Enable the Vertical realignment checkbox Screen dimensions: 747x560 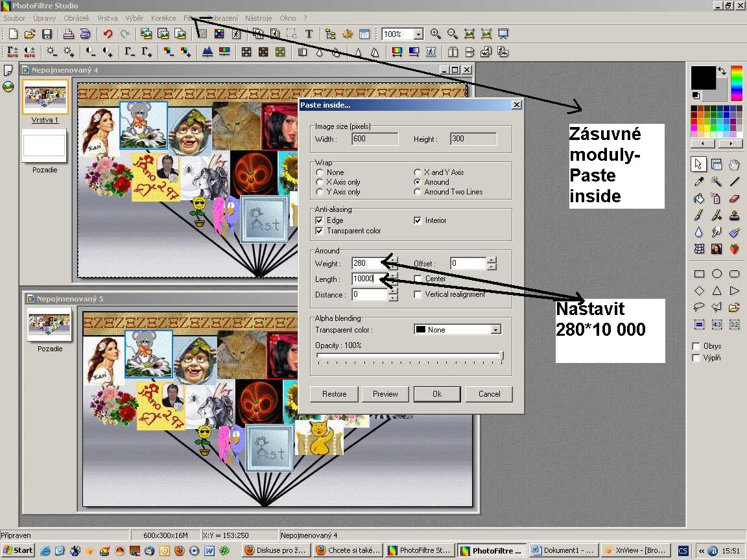pyautogui.click(x=418, y=294)
